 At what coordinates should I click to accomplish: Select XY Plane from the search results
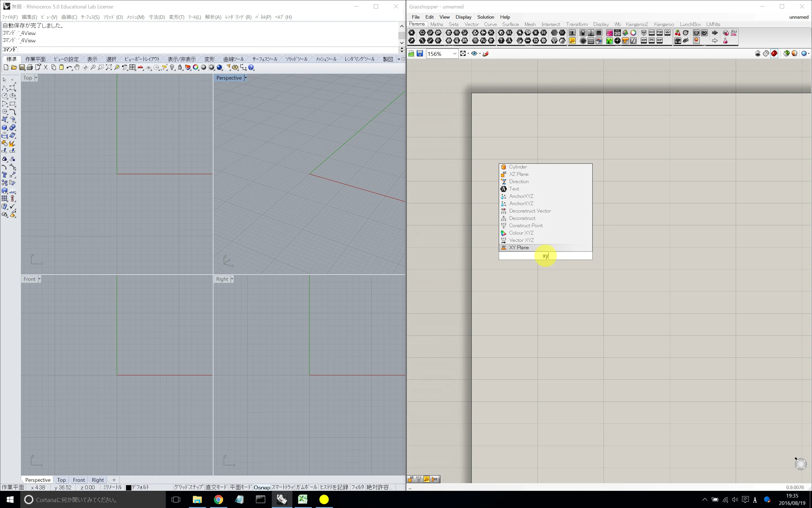point(546,248)
